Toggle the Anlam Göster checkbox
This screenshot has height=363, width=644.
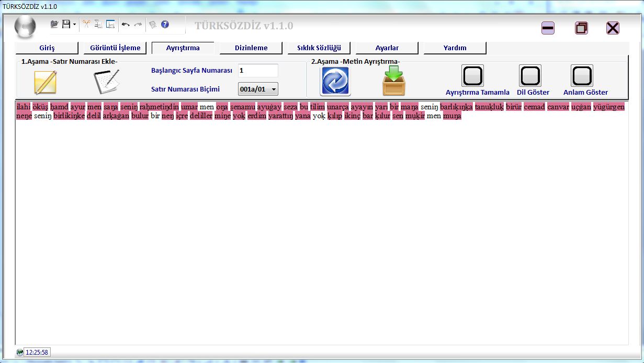pyautogui.click(x=582, y=76)
